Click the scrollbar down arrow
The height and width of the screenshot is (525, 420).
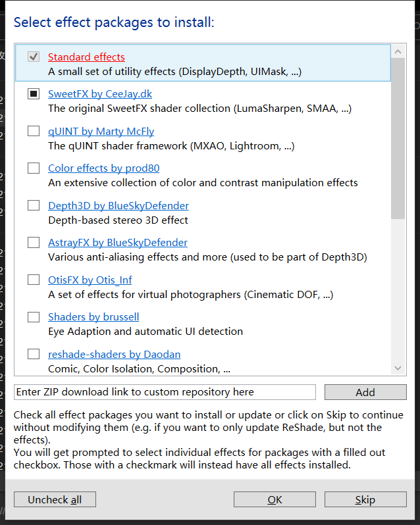pos(398,368)
